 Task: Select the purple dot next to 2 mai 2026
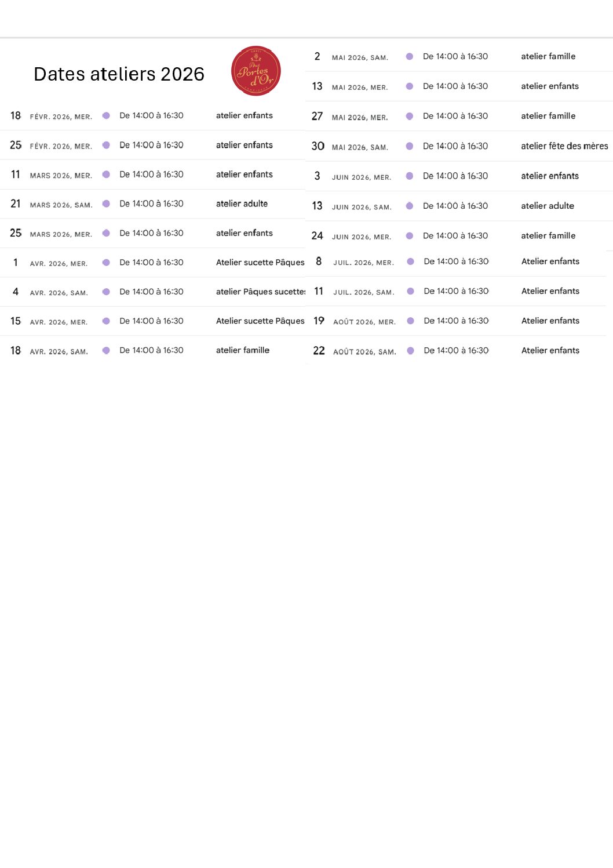coord(410,56)
